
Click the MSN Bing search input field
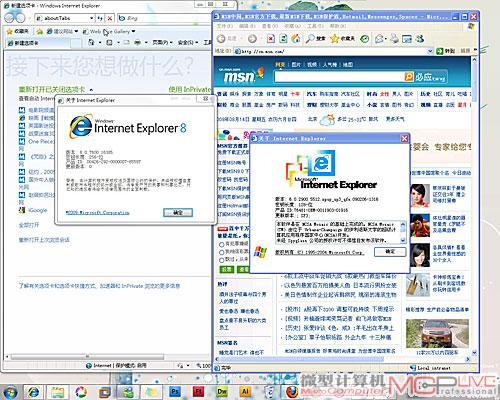click(339, 77)
